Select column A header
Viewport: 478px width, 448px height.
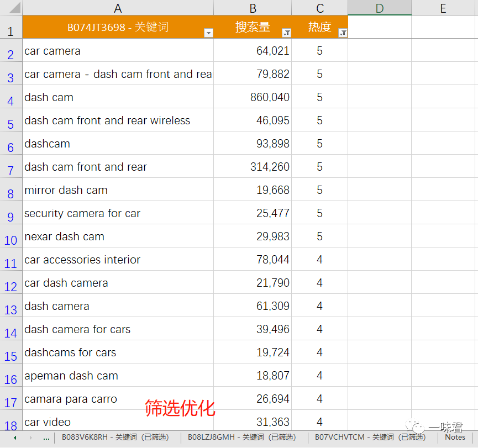click(x=118, y=8)
